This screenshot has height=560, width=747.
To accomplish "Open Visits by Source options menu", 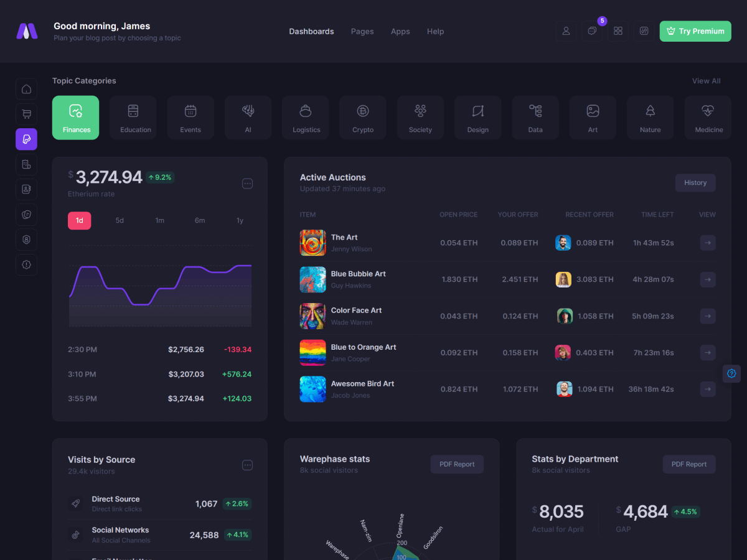I will coord(247,465).
